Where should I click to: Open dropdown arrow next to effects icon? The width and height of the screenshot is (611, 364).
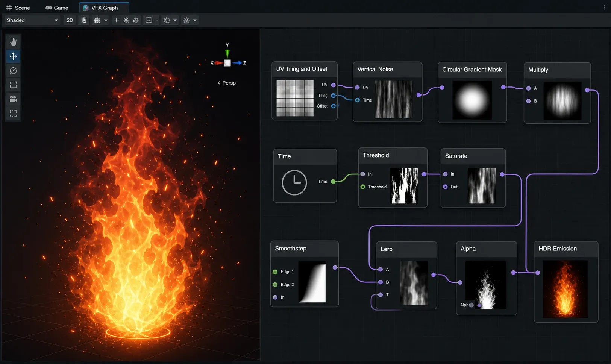tap(106, 20)
